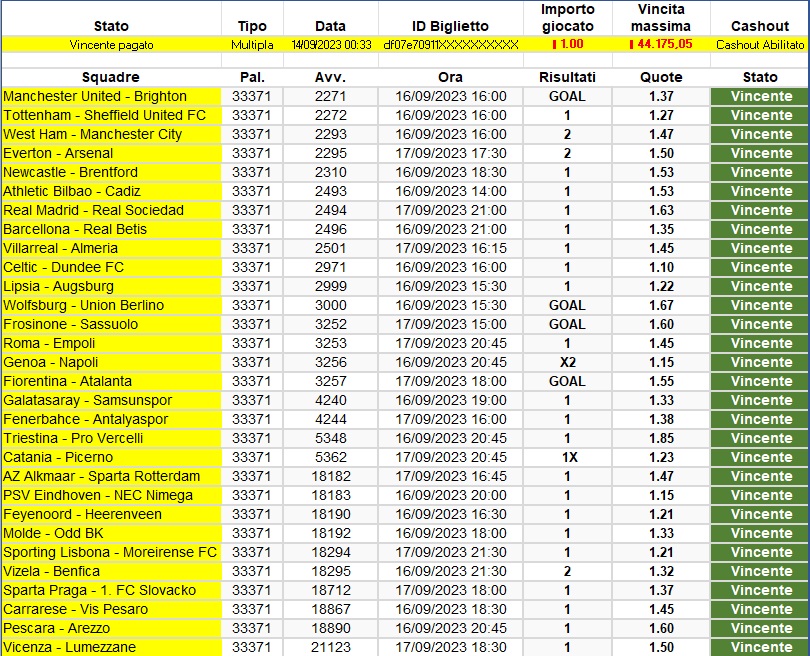The height and width of the screenshot is (656, 810).
Task: Click the 'Vincita massima' header
Action: [x=661, y=18]
